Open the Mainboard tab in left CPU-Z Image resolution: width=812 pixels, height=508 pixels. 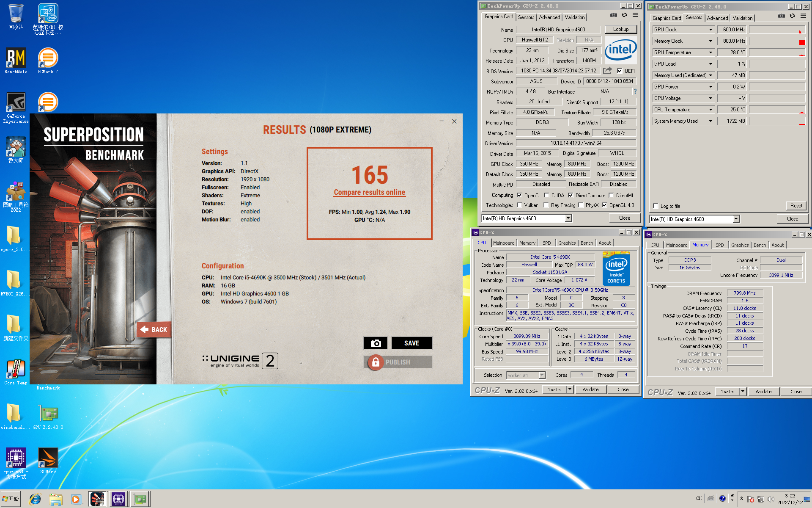503,243
